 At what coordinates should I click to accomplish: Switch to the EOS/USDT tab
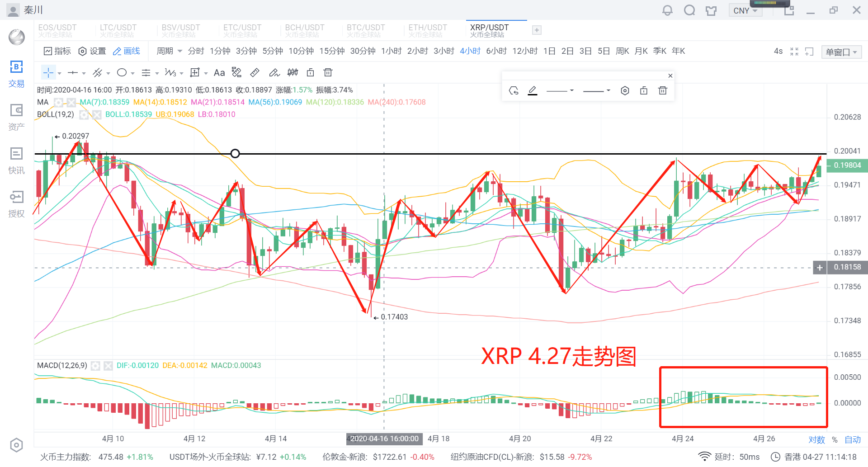click(57, 30)
